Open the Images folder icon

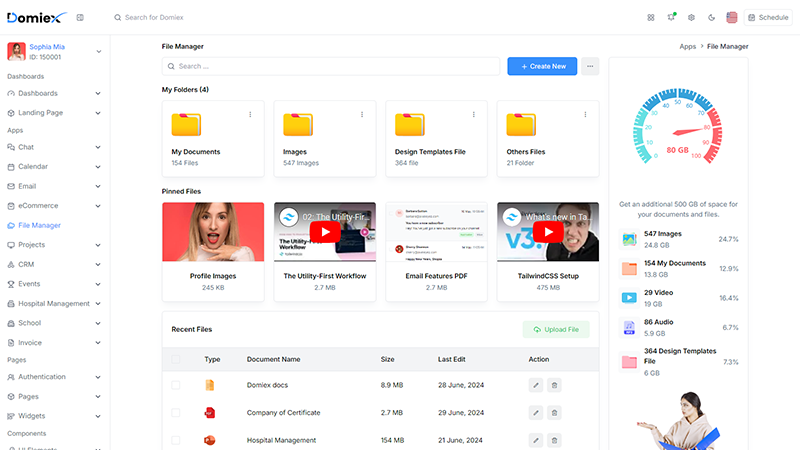[x=298, y=124]
